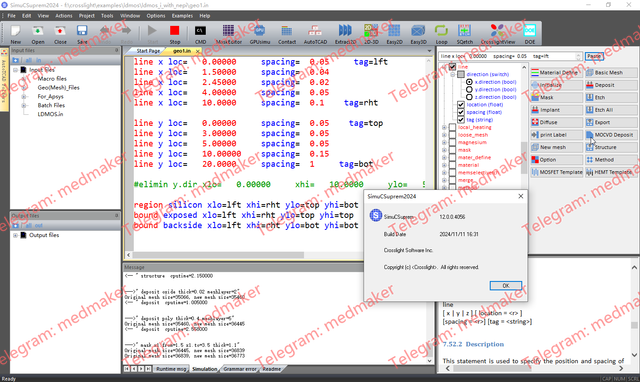Open the Examples menu
This screenshot has width=640, height=382.
182,16
